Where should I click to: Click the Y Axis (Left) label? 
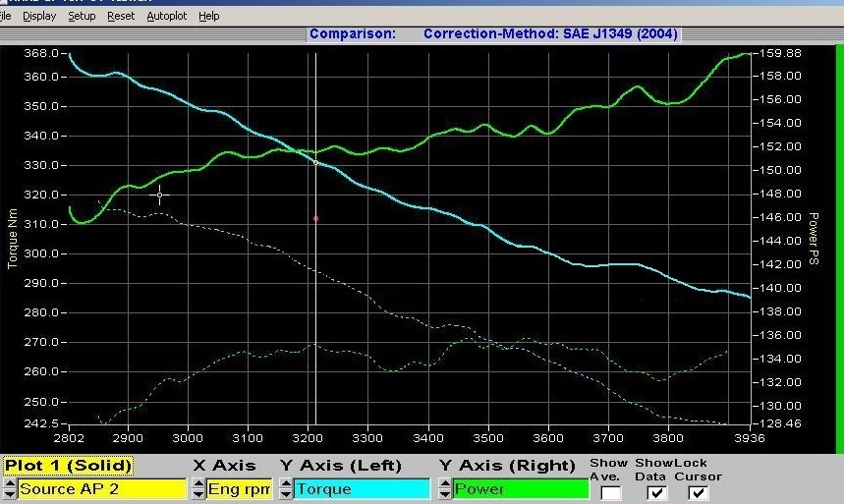click(x=341, y=466)
